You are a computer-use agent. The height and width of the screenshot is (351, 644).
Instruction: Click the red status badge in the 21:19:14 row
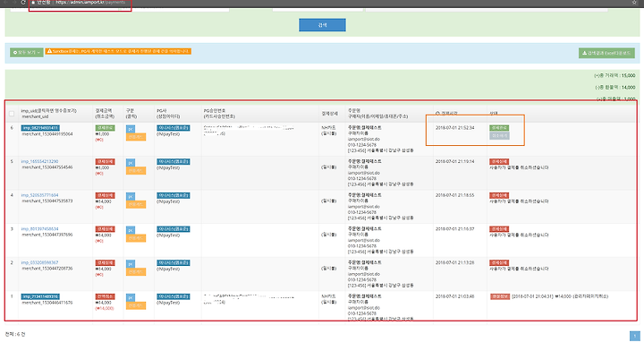point(499,161)
